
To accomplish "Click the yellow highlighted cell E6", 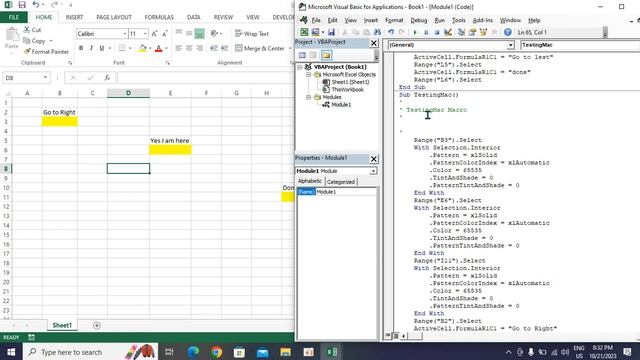I will pos(170,150).
